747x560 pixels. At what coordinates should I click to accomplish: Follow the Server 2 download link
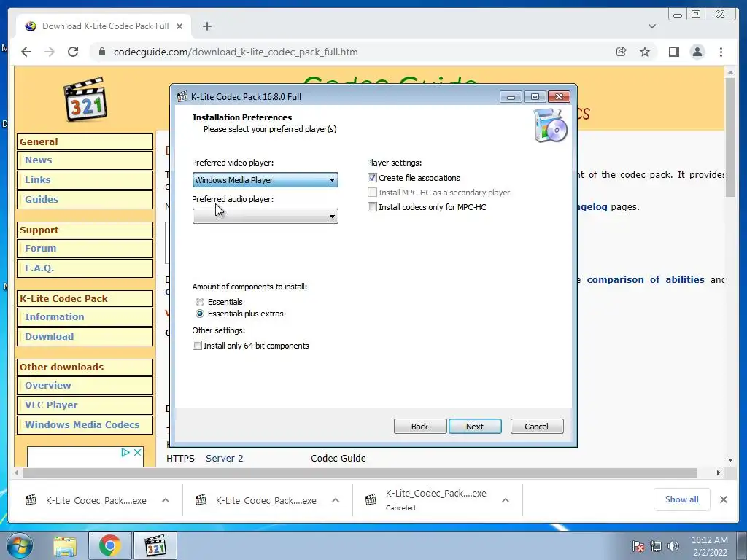click(x=225, y=458)
